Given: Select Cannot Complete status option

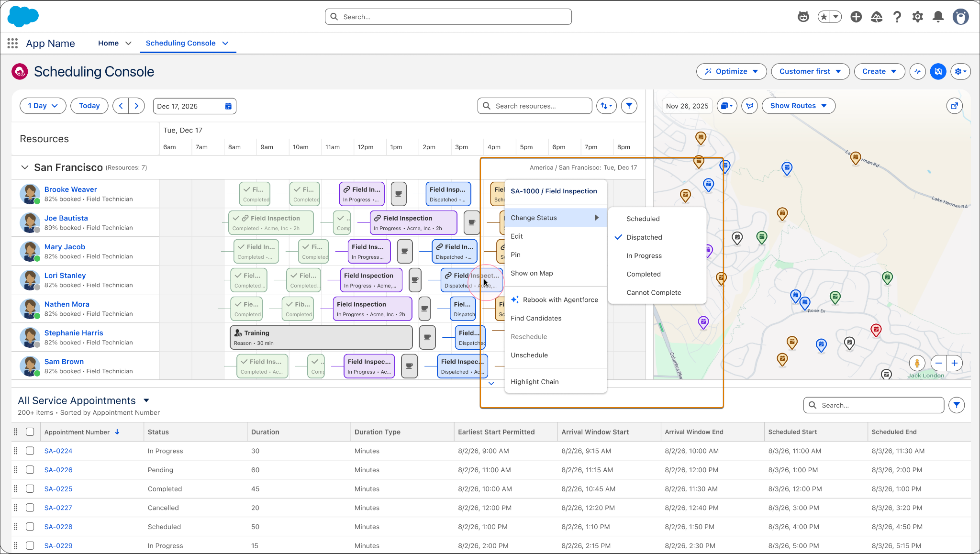Looking at the screenshot, I should 657,292.
